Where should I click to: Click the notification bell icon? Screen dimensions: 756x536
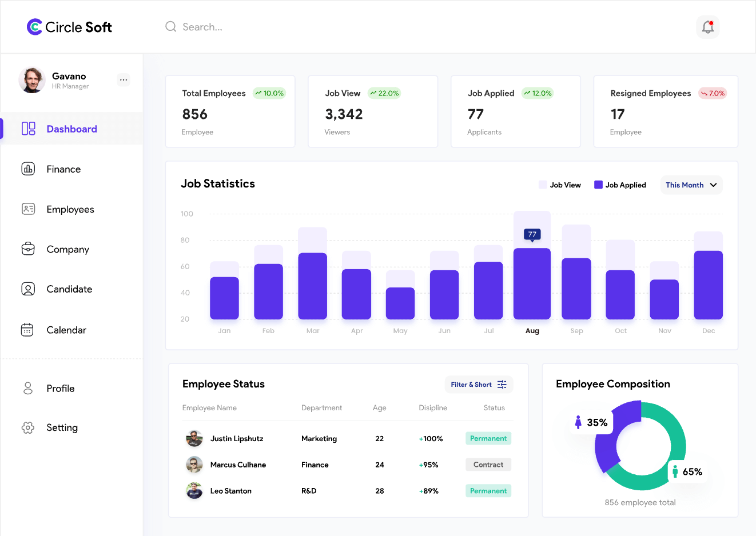point(707,27)
